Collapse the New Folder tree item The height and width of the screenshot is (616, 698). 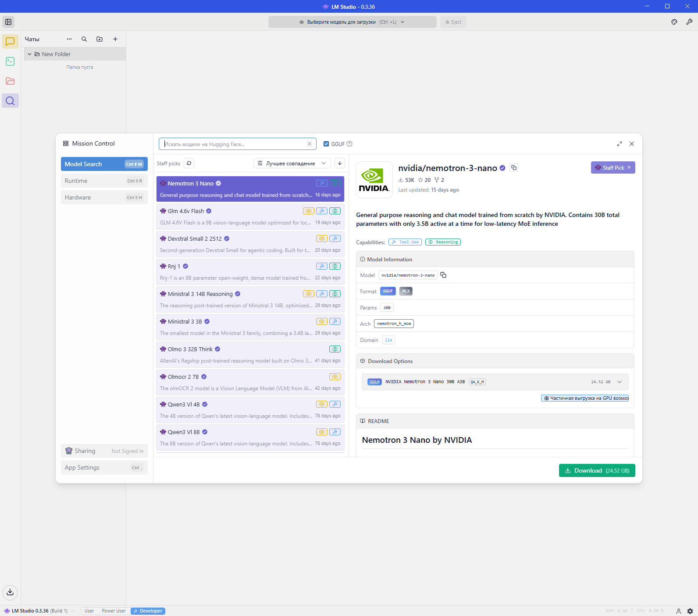[29, 54]
